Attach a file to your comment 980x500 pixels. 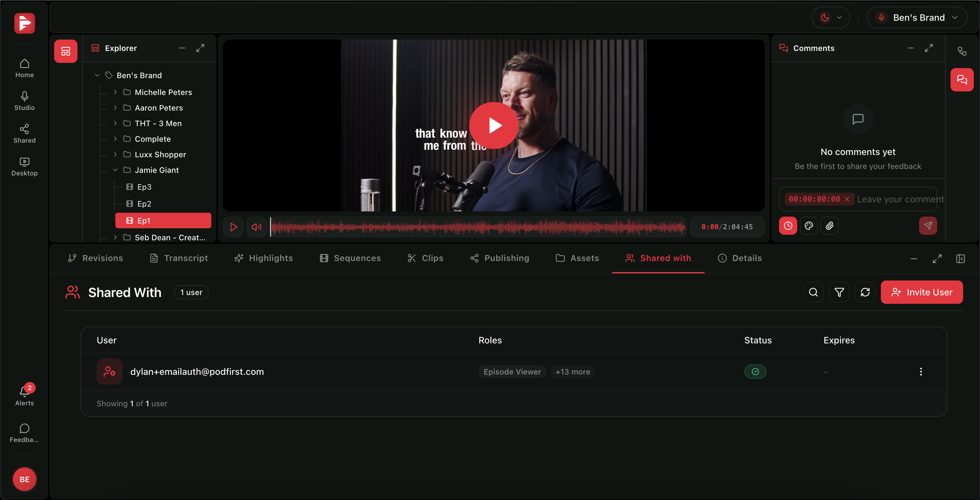coord(830,226)
